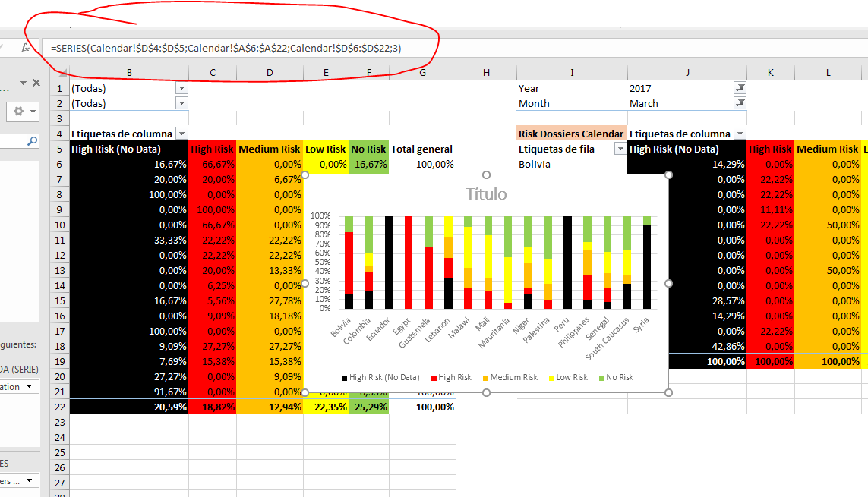The image size is (868, 497).
Task: Select column J header
Action: tap(687, 72)
